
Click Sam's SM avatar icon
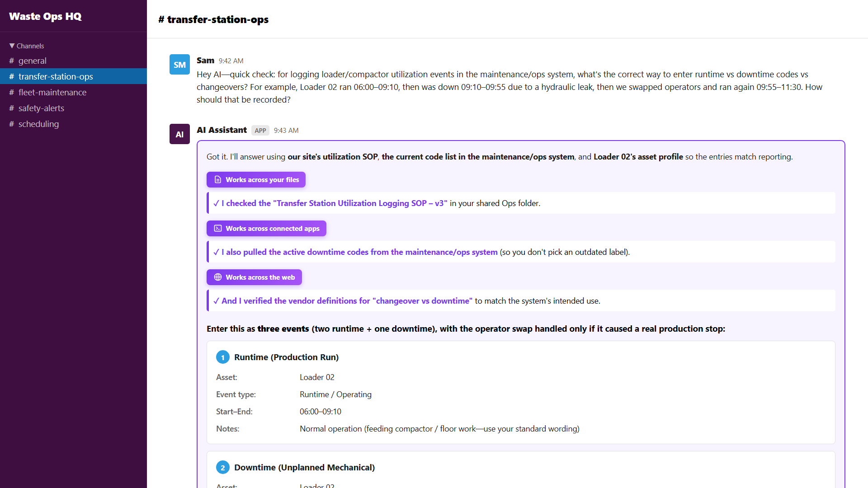(179, 65)
